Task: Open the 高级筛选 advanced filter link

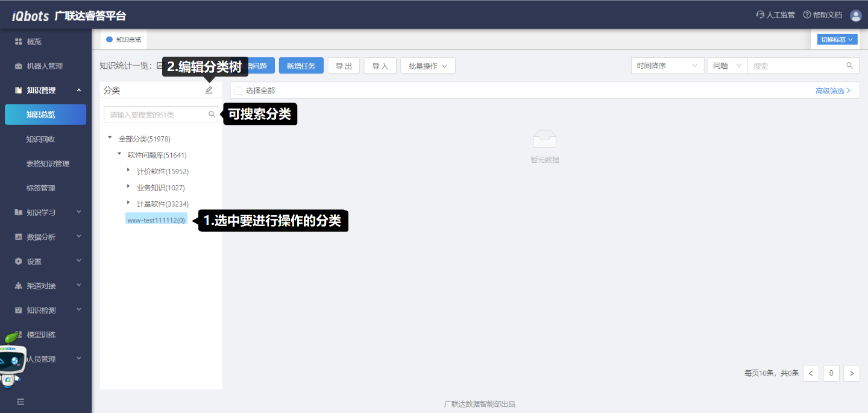Action: click(x=832, y=90)
